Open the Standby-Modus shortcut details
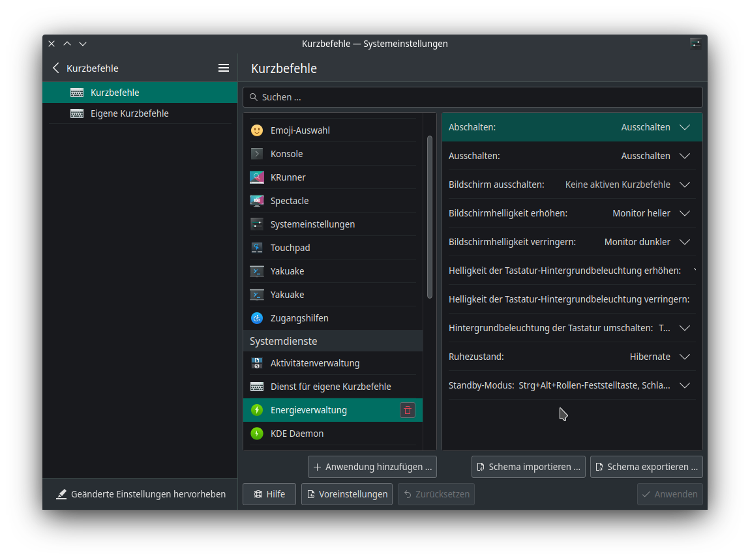This screenshot has height=560, width=750. pos(684,385)
